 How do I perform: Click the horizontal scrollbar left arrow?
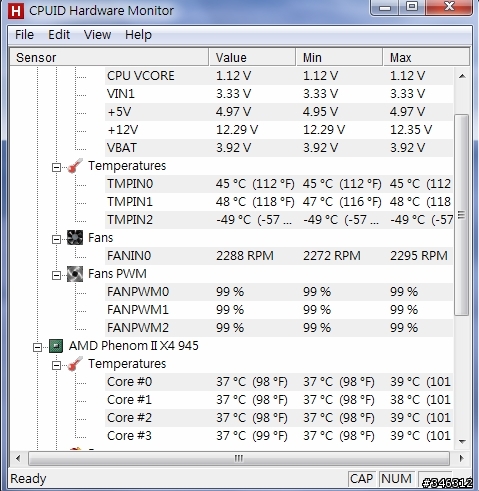tap(18, 458)
